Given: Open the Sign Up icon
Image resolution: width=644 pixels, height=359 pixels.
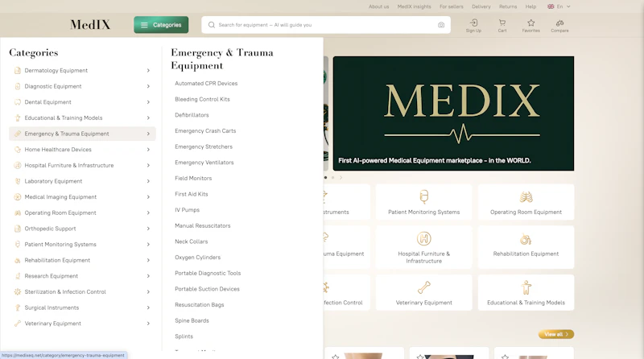Looking at the screenshot, I should pos(473,23).
